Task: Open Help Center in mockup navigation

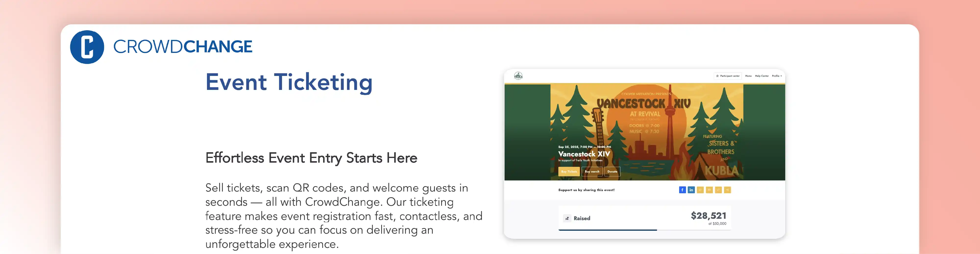Action: point(762,76)
